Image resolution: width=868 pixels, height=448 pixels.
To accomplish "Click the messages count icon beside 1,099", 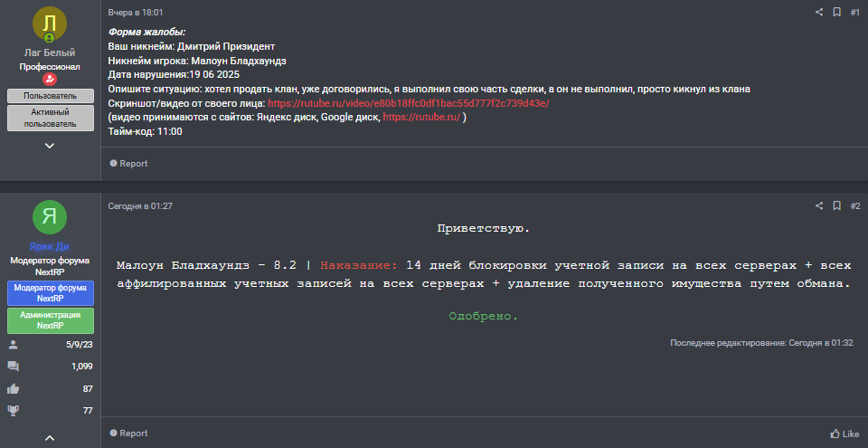I will (x=13, y=367).
